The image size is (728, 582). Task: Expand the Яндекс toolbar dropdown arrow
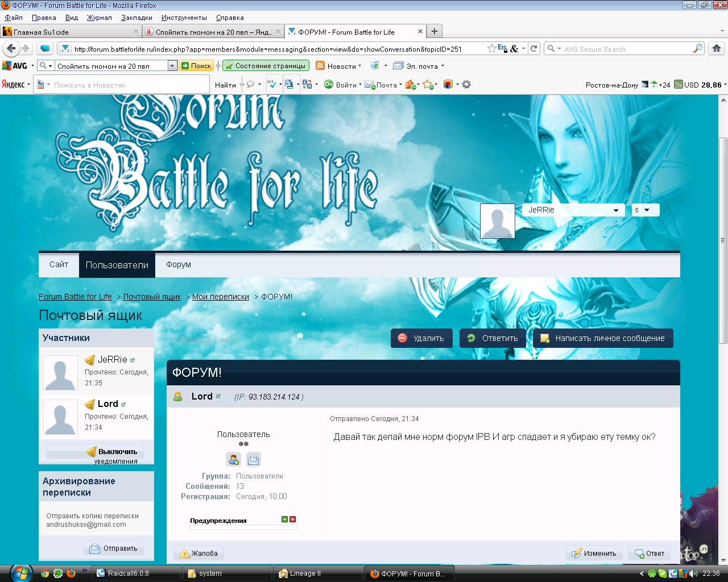(x=29, y=85)
